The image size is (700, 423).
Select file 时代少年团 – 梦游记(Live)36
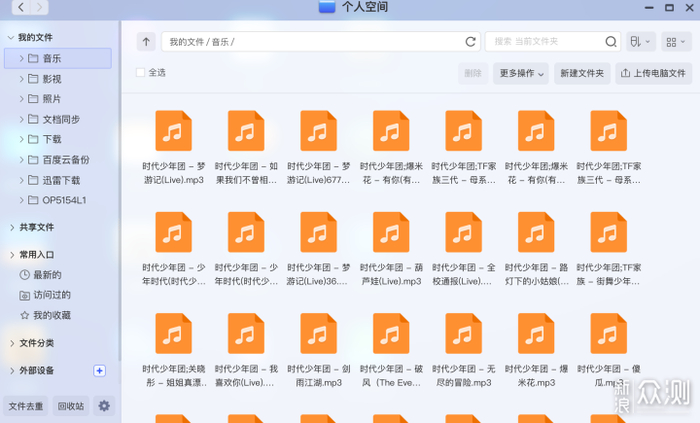click(318, 249)
